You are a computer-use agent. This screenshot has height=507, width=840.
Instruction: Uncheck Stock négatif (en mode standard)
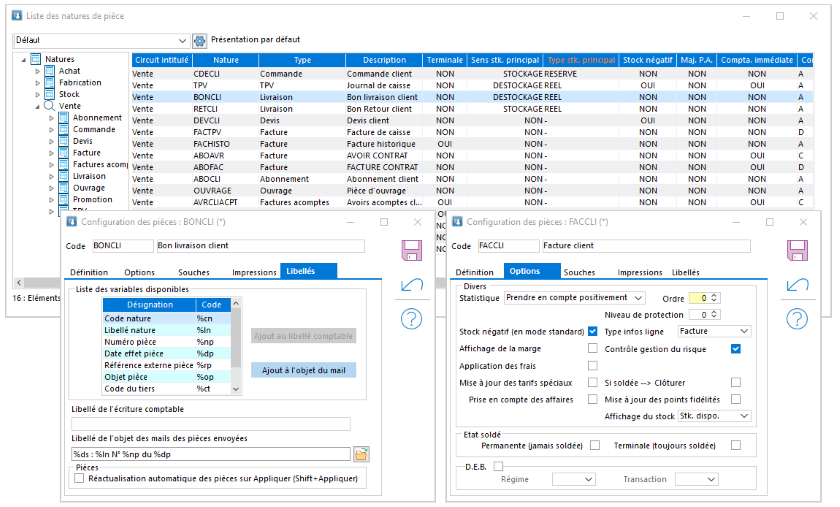593,331
